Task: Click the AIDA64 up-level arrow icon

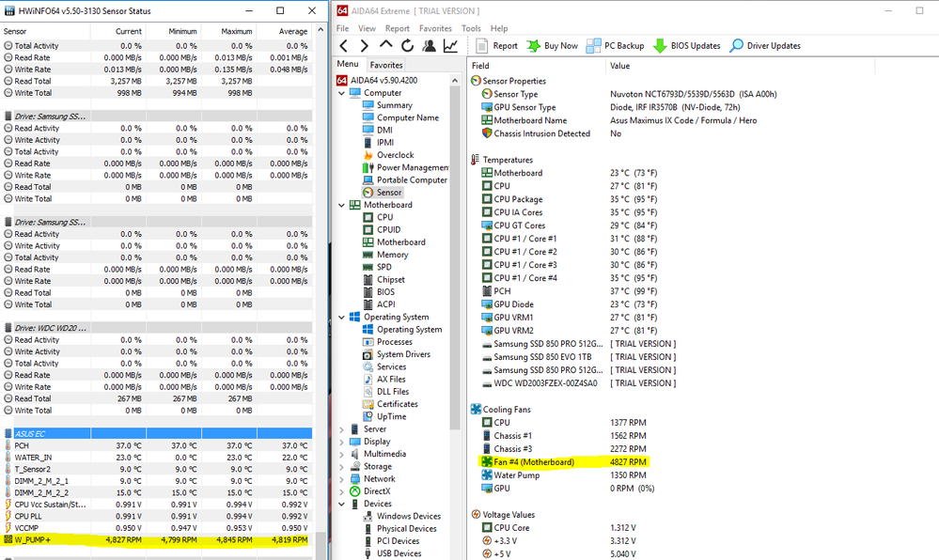Action: [385, 45]
